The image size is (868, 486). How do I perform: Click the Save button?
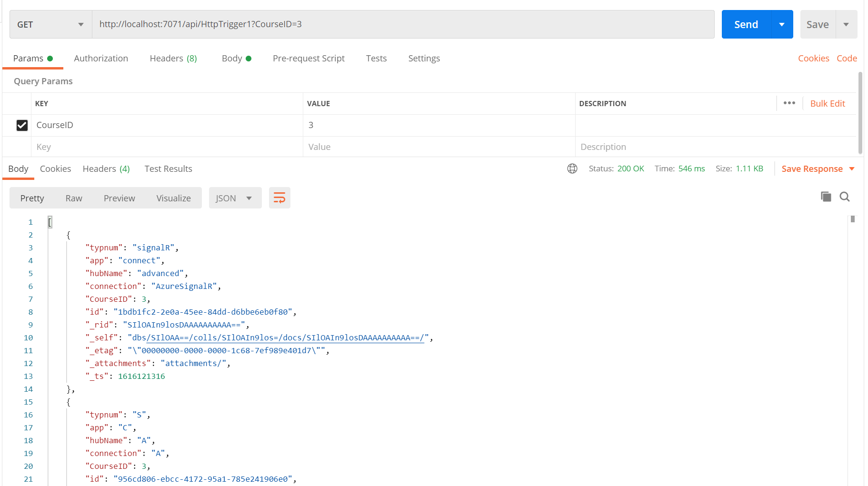[x=818, y=24]
